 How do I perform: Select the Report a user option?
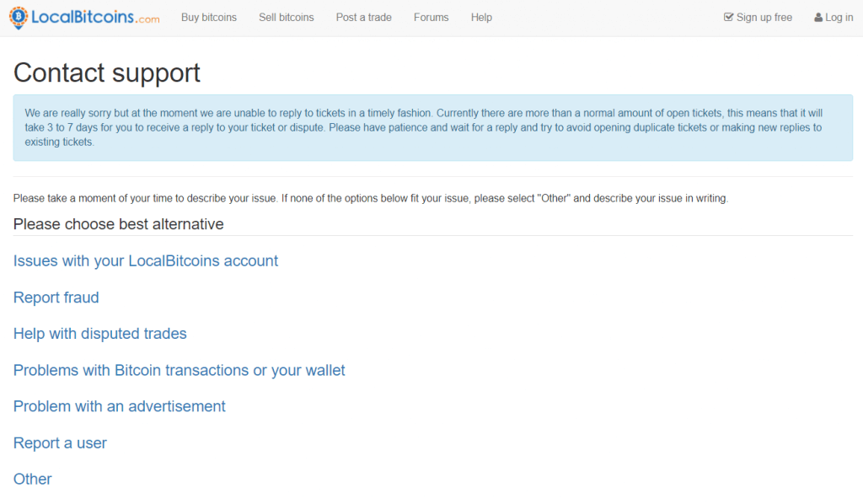tap(60, 443)
